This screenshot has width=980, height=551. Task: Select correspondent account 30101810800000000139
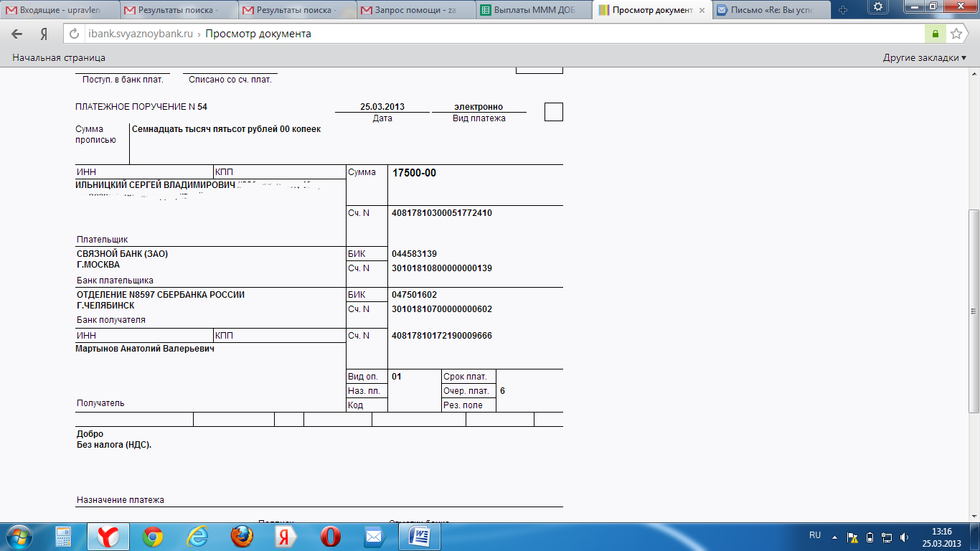click(442, 268)
